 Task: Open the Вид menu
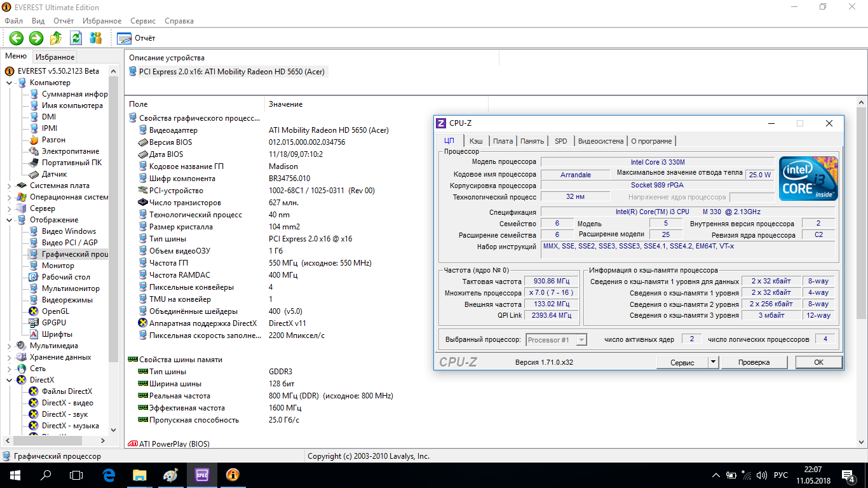38,21
